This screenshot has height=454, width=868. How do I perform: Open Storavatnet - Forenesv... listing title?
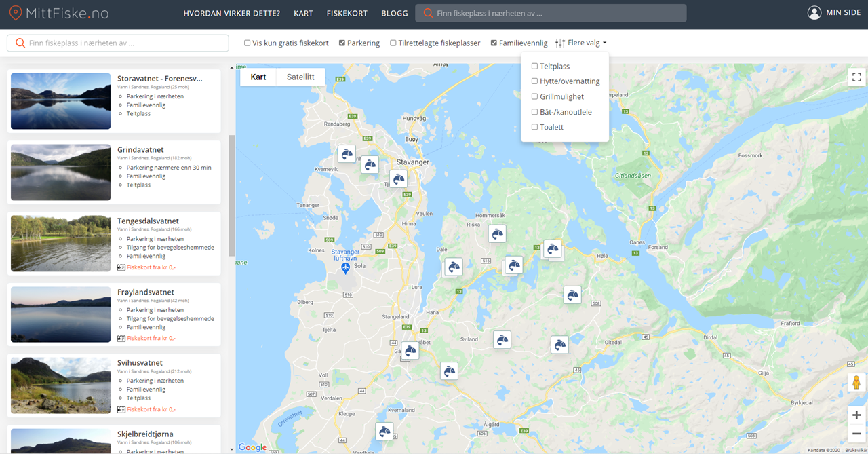[160, 78]
